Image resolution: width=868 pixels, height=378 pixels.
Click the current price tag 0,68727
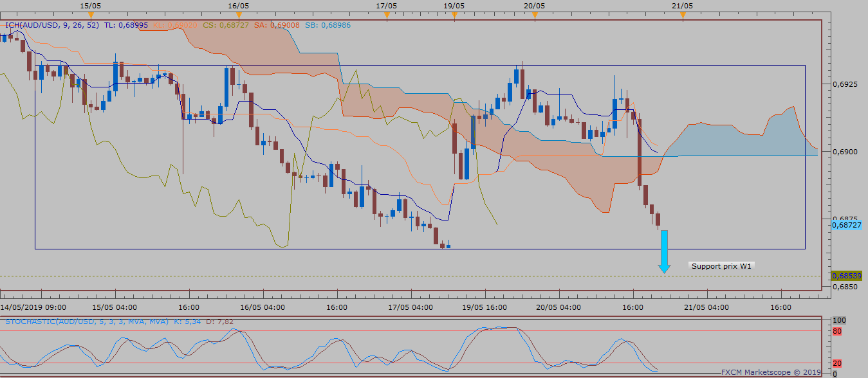tap(845, 225)
